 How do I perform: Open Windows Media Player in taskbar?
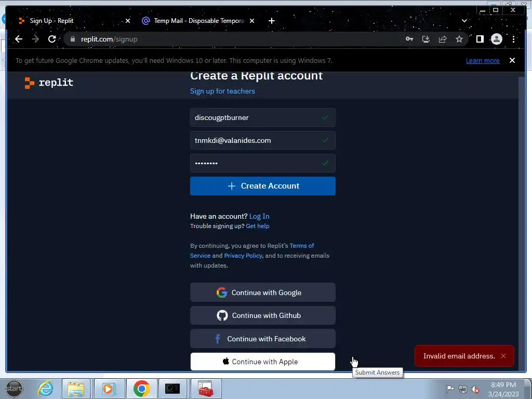tap(109, 389)
